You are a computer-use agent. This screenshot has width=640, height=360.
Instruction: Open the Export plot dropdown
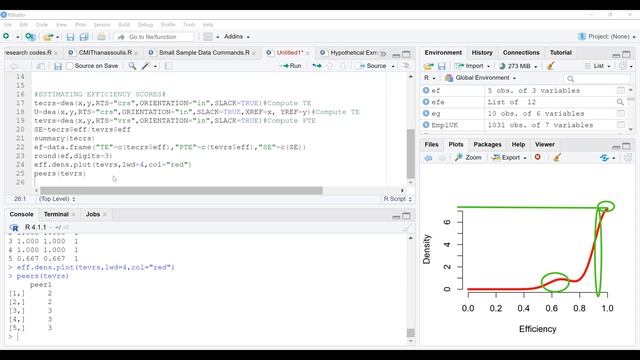click(x=509, y=158)
